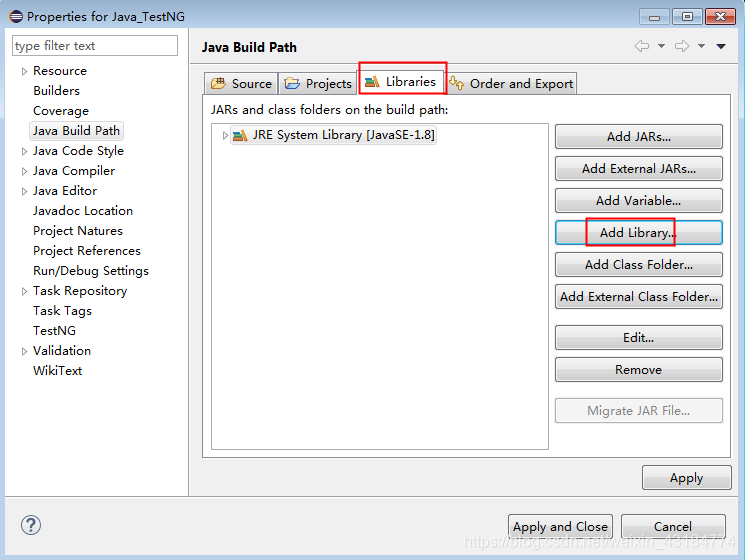This screenshot has height=560, width=745.
Task: Select Validation label
Action: tap(62, 351)
